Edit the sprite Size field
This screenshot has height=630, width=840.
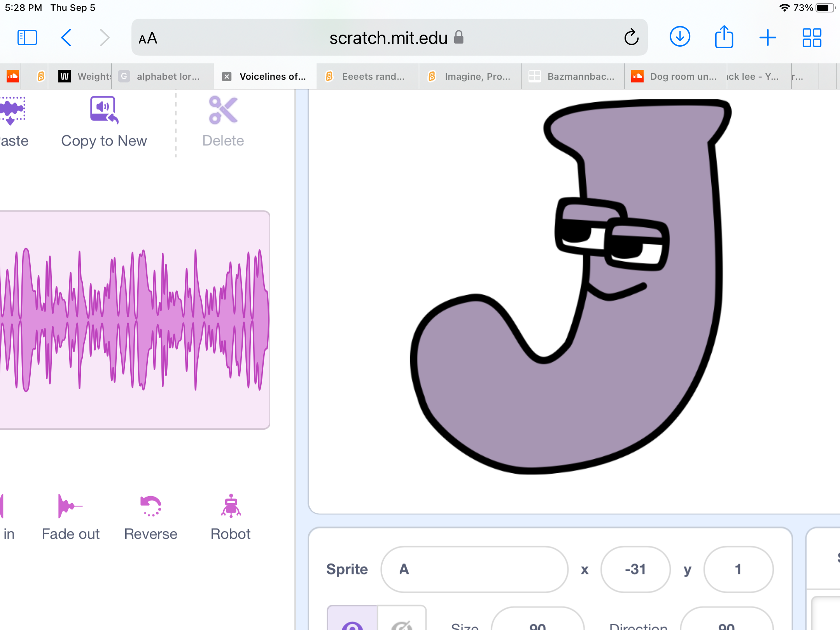click(538, 619)
